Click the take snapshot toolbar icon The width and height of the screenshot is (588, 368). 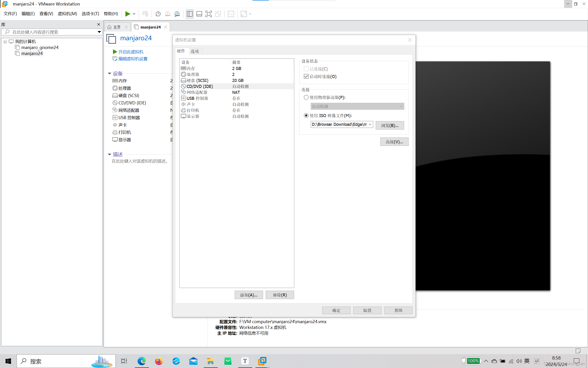click(158, 14)
